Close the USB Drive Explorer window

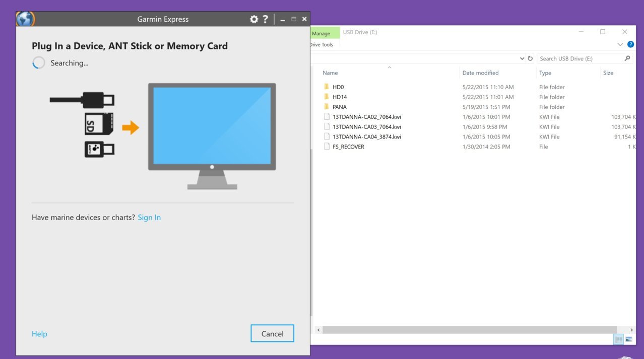[625, 32]
